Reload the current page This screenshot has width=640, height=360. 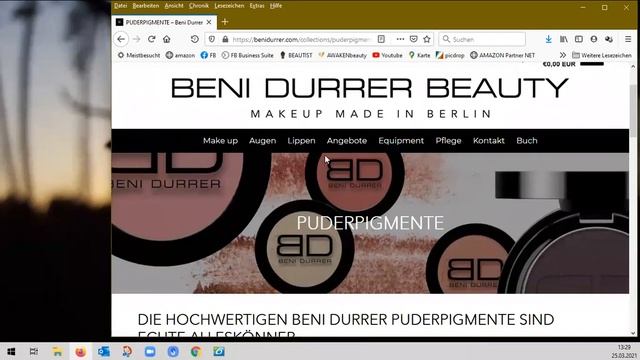click(151, 39)
